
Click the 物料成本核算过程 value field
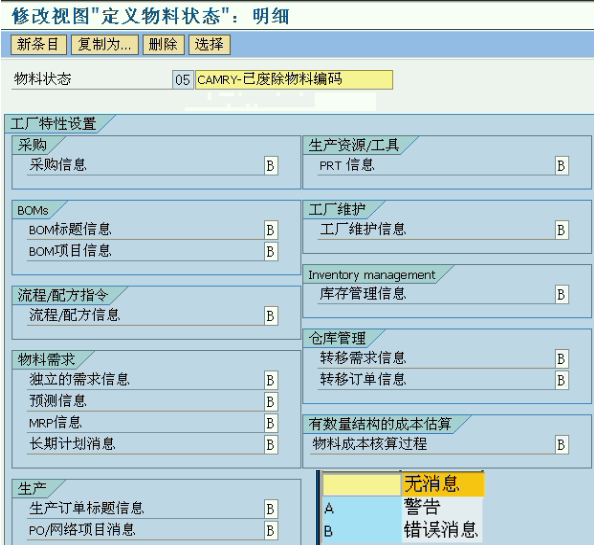(x=561, y=445)
